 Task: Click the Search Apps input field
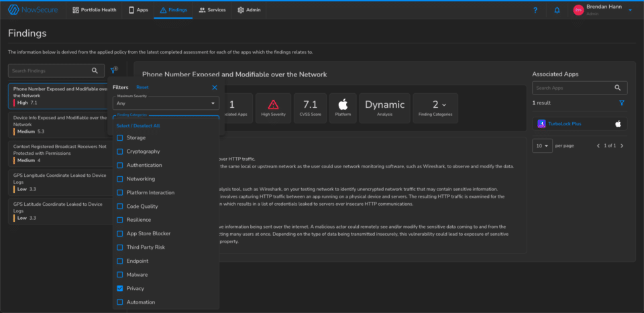point(572,88)
